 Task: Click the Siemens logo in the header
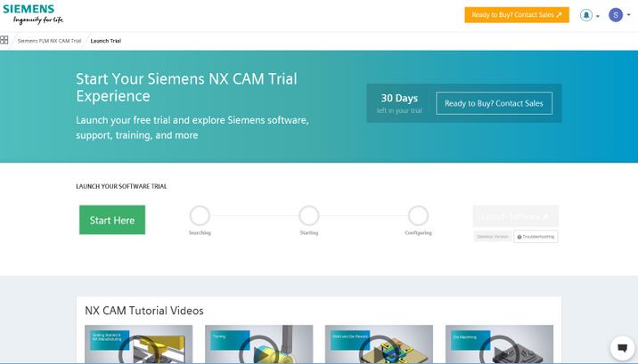click(33, 14)
